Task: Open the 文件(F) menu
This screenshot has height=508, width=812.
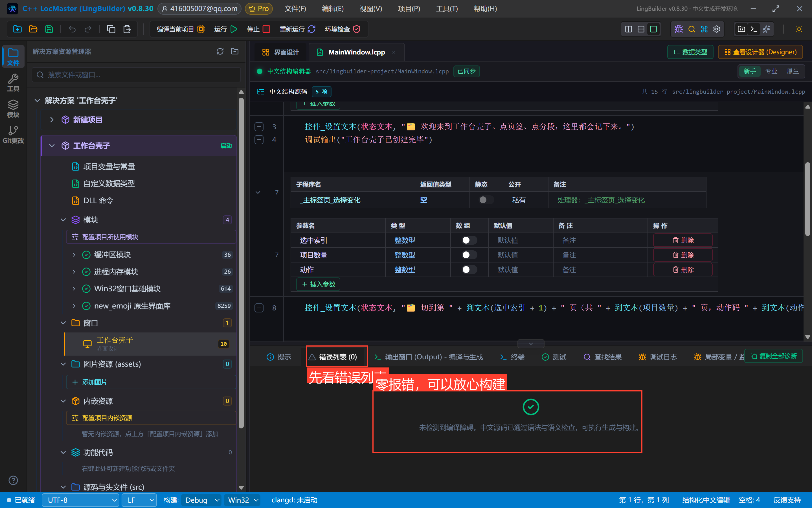Action: (295, 9)
